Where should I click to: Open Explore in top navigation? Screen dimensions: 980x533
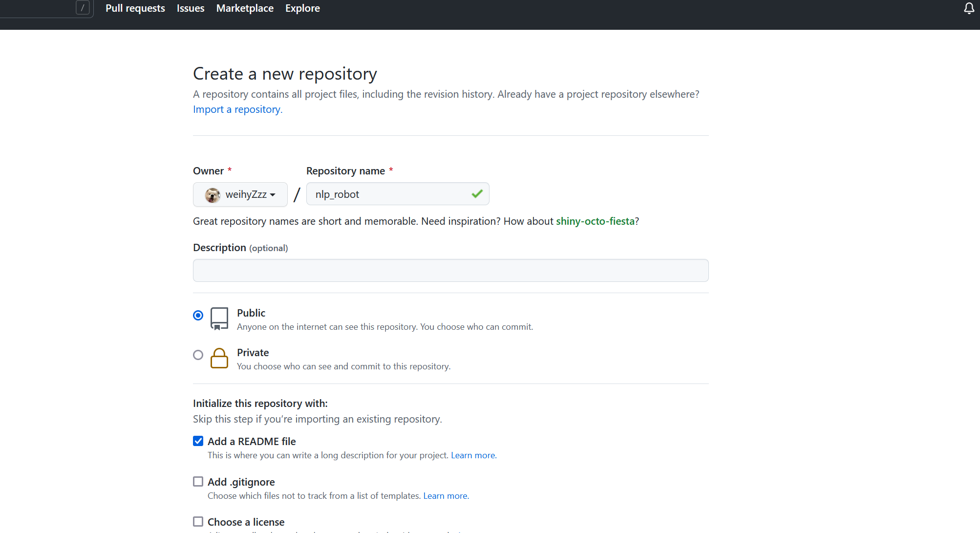click(x=302, y=8)
